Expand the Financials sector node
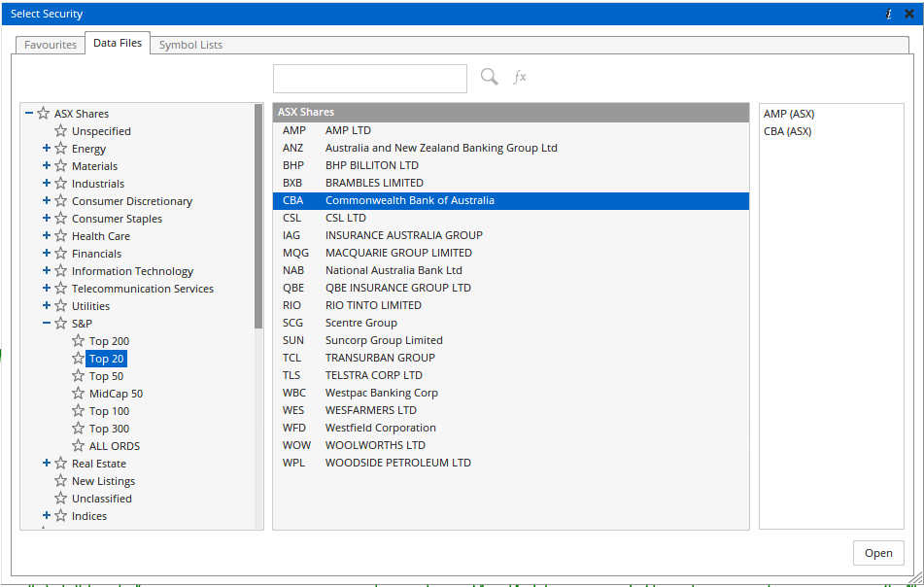Image resolution: width=924 pixels, height=587 pixels. point(47,253)
